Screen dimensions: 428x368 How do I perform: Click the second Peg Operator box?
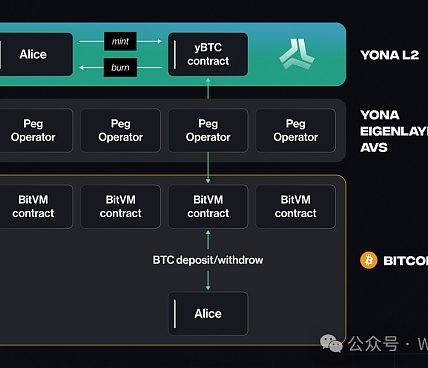click(x=121, y=130)
